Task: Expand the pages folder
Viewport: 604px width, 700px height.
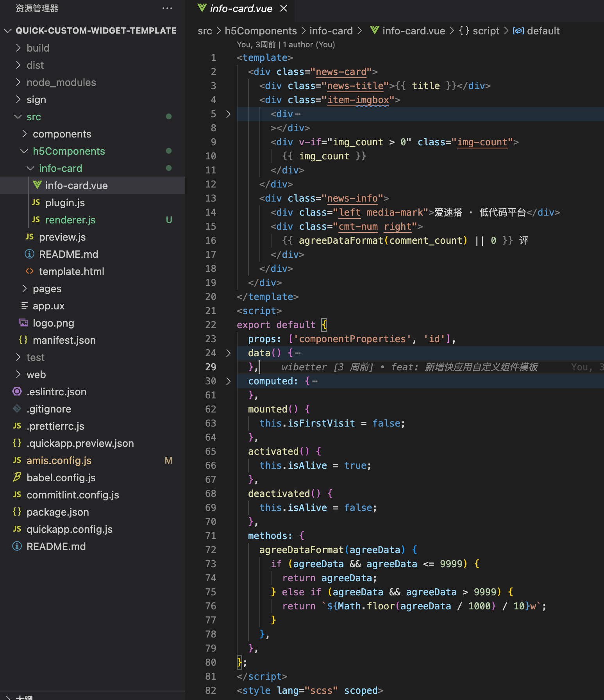Action: (x=24, y=288)
